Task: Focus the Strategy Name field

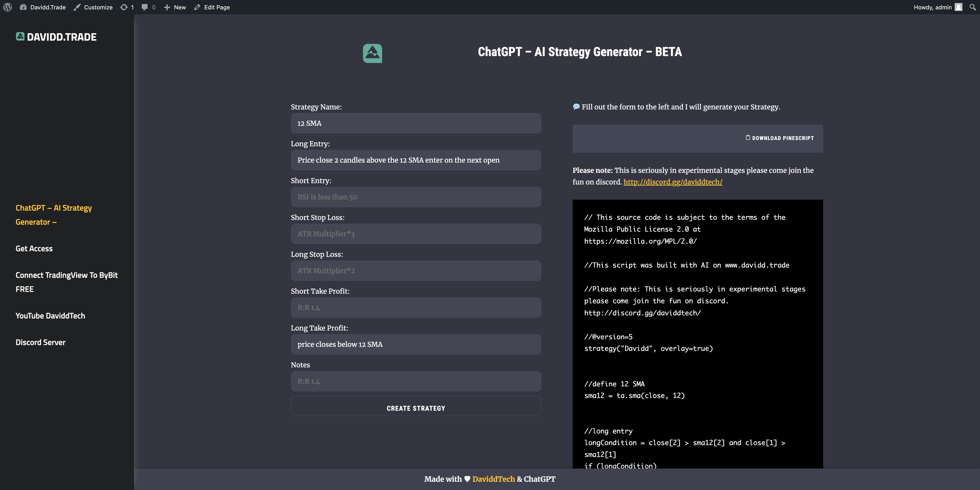Action: point(416,123)
